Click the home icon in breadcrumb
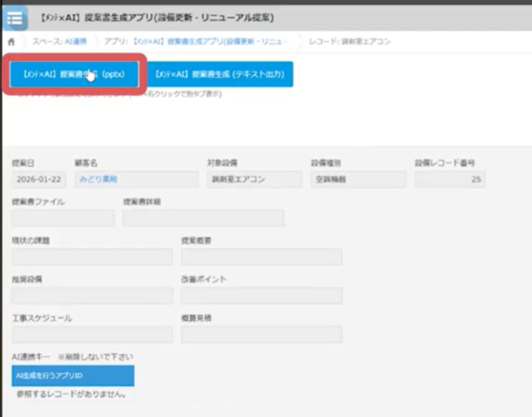Image resolution: width=532 pixels, height=417 pixels. (x=11, y=42)
